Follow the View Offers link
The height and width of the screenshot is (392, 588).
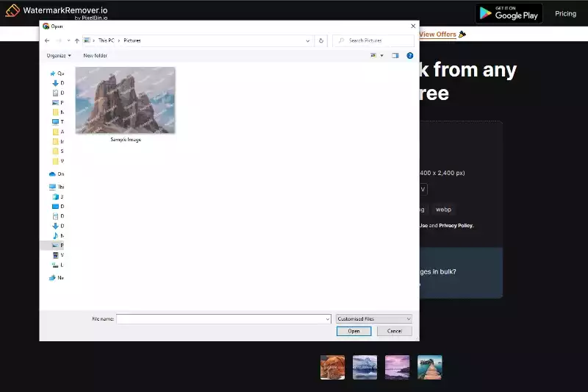point(437,34)
